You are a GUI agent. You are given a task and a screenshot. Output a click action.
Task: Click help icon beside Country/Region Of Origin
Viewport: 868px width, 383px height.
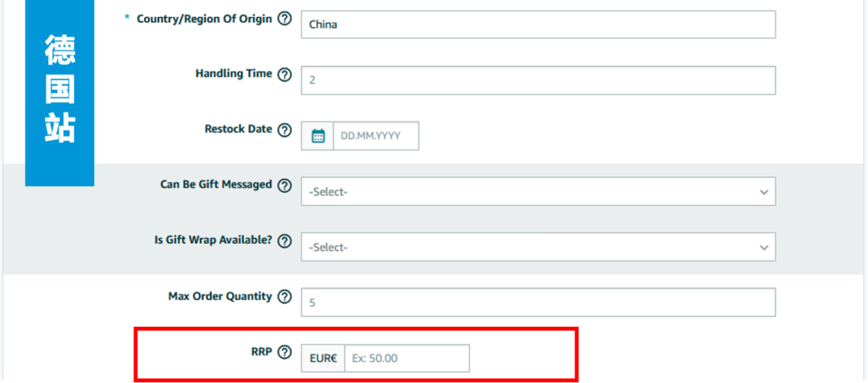pyautogui.click(x=284, y=19)
